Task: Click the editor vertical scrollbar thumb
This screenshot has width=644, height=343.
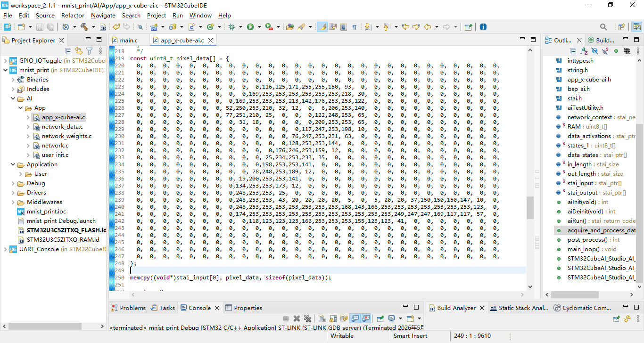Action: pyautogui.click(x=530, y=208)
